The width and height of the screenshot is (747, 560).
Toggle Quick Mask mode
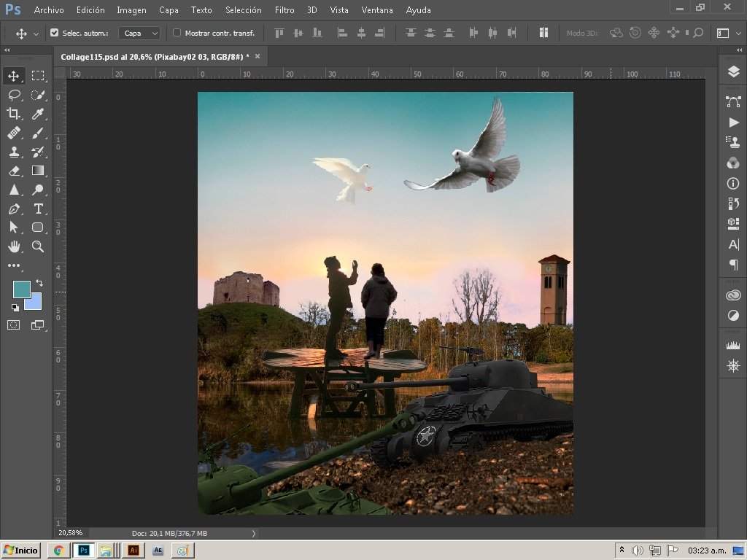[x=13, y=324]
